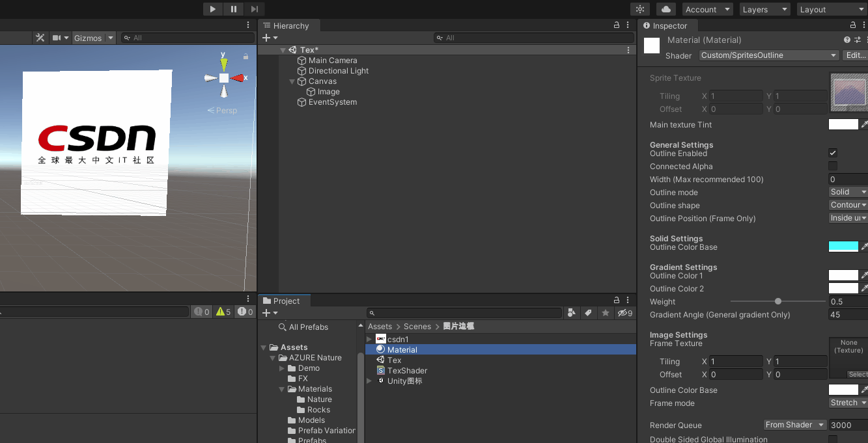This screenshot has width=868, height=443.
Task: Click the Sprite Texture thumbnail
Action: click(848, 92)
